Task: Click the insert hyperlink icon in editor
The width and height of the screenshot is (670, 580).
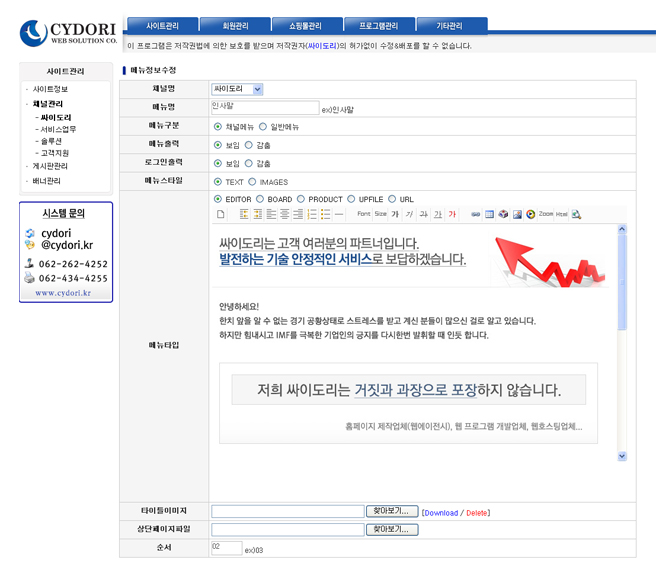Action: 475,215
